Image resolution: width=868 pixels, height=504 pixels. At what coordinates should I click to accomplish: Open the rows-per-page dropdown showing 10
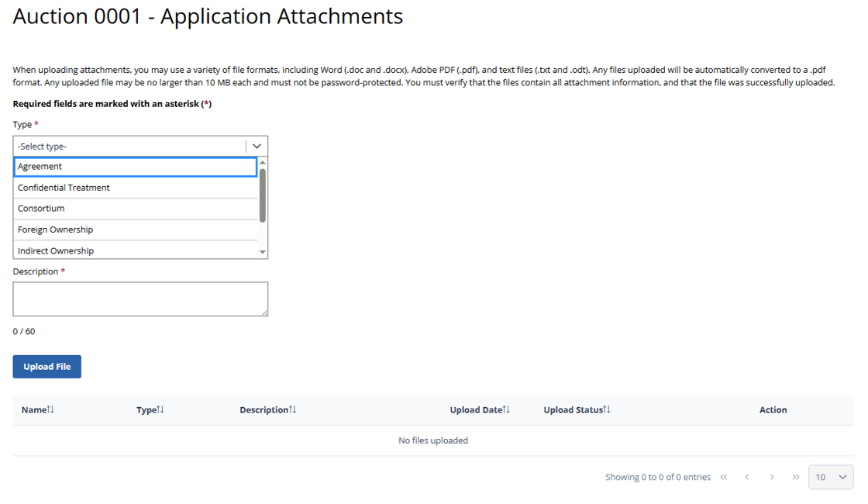click(x=830, y=477)
